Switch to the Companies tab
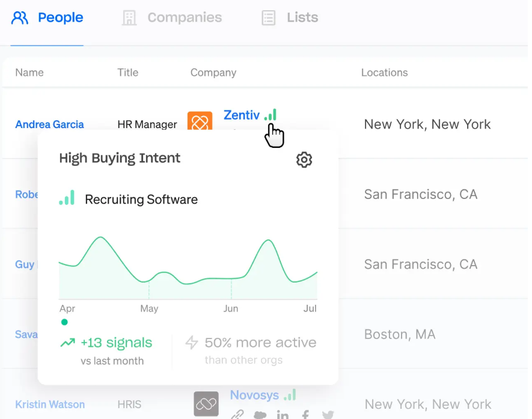 tap(172, 17)
